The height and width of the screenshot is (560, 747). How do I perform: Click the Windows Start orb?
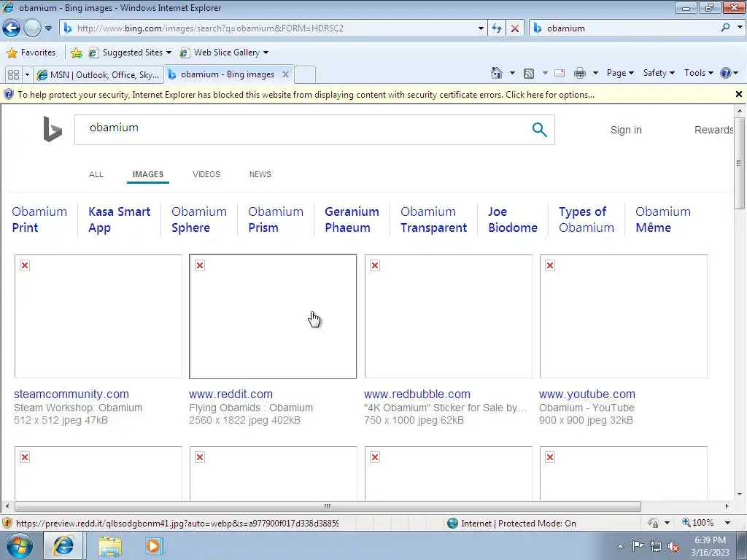point(20,545)
